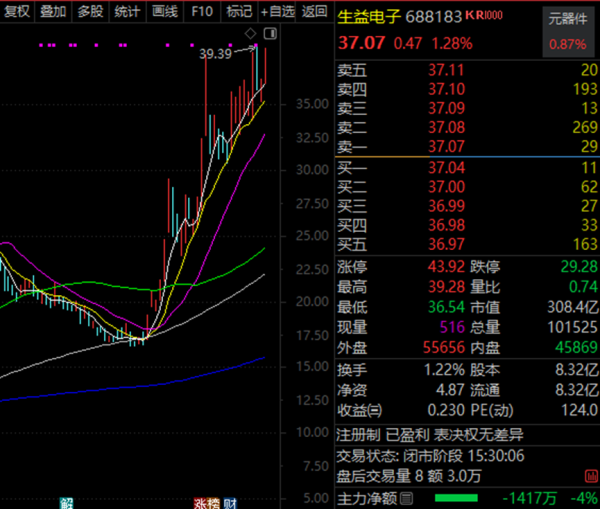
Task: Add stock via +自选 button
Action: point(277,11)
